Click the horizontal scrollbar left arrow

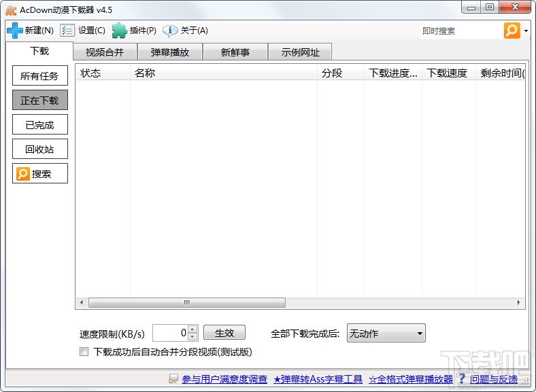click(x=82, y=302)
